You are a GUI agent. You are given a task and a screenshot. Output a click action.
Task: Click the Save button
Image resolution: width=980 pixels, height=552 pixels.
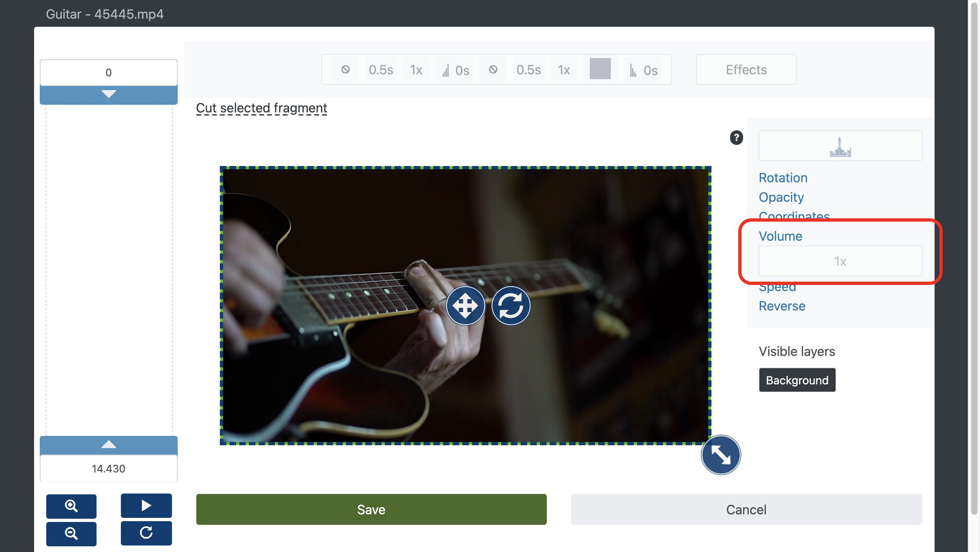pyautogui.click(x=372, y=509)
